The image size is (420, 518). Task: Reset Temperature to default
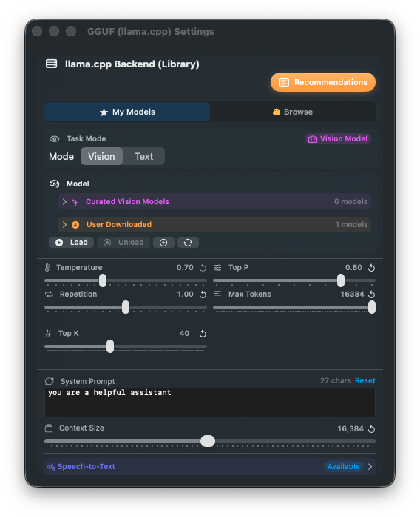(x=203, y=268)
